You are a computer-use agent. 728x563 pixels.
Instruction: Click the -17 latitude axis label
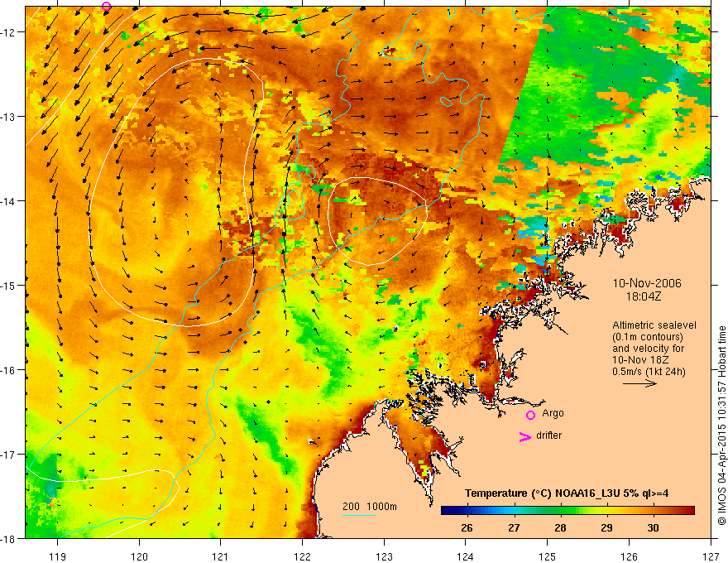click(8, 455)
